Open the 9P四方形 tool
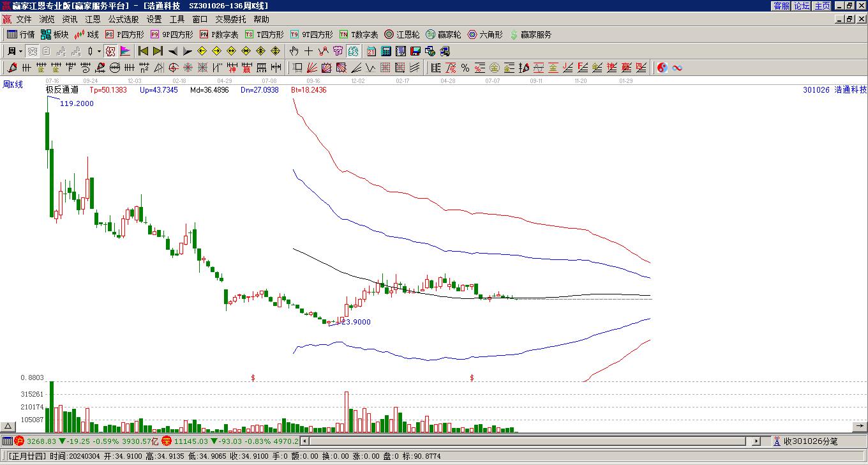The height and width of the screenshot is (465, 868). coord(172,34)
